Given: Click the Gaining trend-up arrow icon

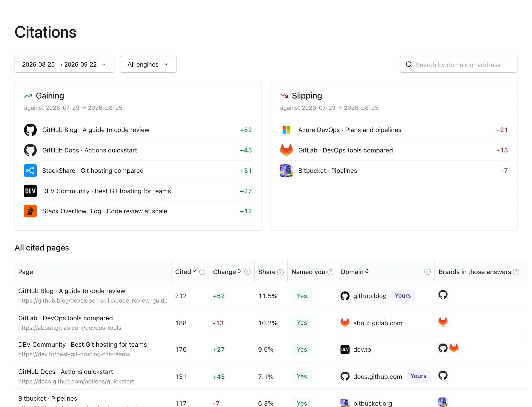Looking at the screenshot, I should tap(28, 96).
